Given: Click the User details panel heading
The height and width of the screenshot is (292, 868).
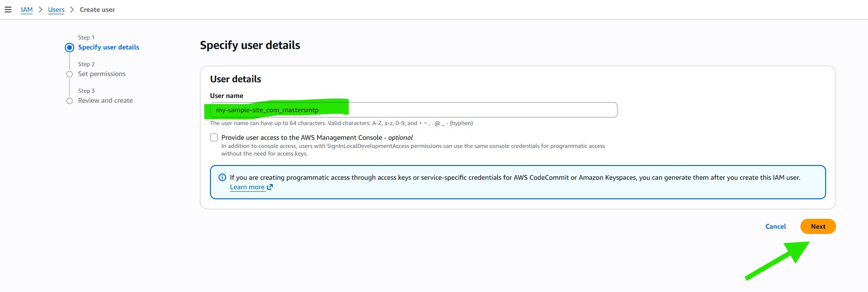Looking at the screenshot, I should (x=236, y=79).
